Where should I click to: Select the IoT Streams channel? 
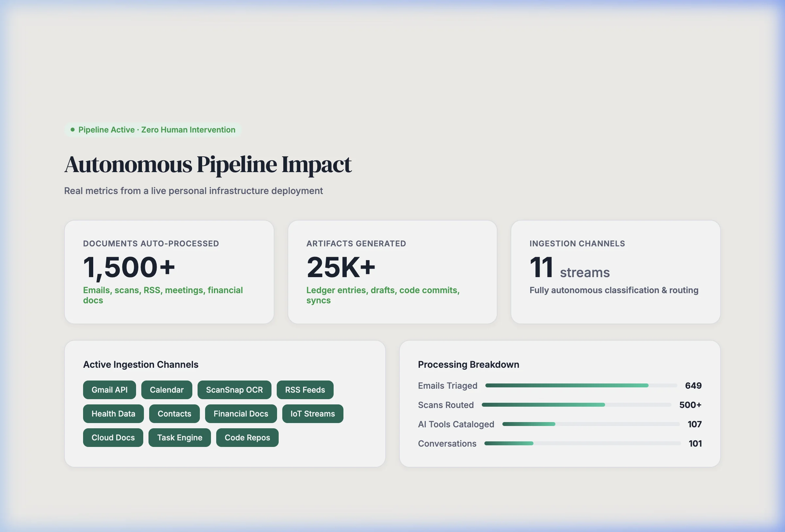click(312, 414)
